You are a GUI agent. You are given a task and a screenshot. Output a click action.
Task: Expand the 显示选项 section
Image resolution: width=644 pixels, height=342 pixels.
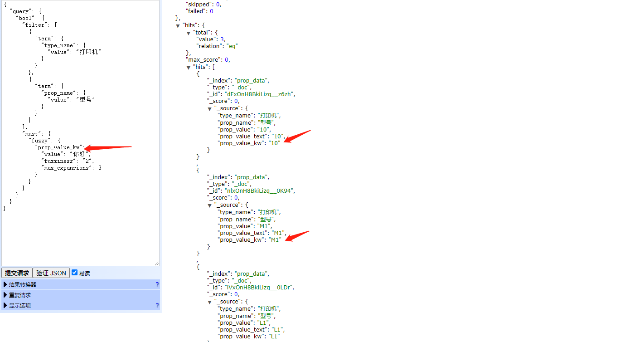pyautogui.click(x=81, y=305)
